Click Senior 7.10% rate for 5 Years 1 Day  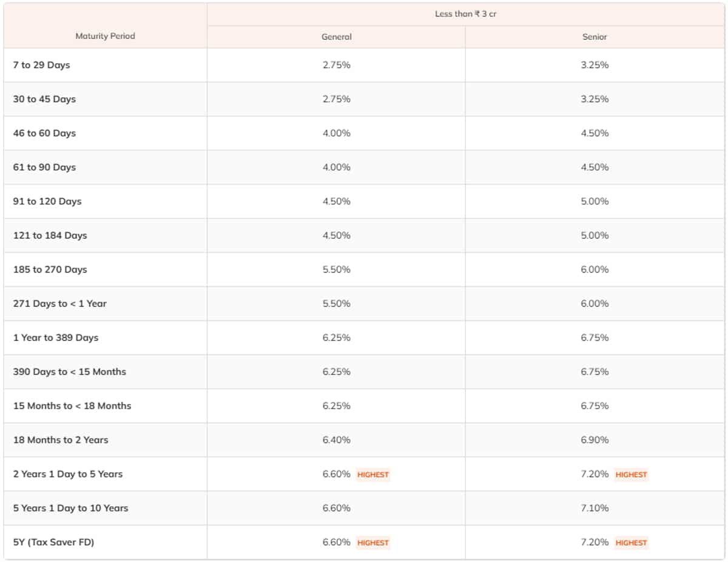[x=595, y=508]
